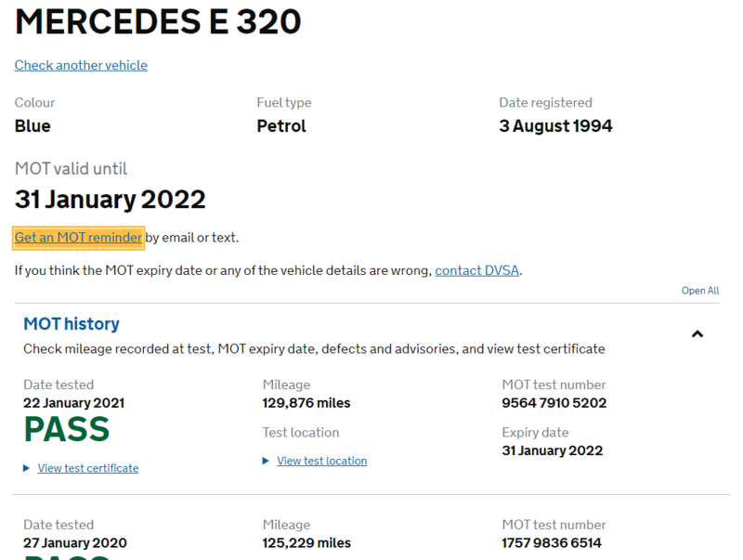Expand View test certificate for January 2021 test
The width and height of the screenshot is (743, 560).
(x=87, y=468)
